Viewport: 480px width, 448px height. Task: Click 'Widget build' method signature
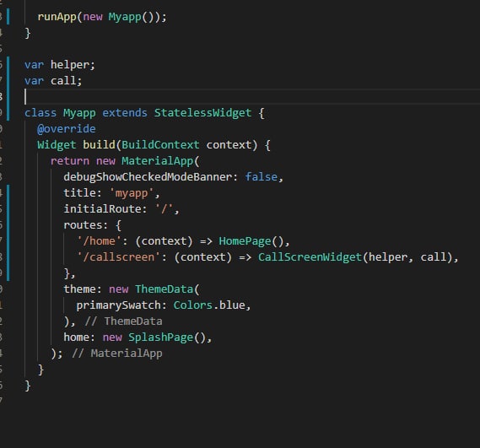click(76, 144)
